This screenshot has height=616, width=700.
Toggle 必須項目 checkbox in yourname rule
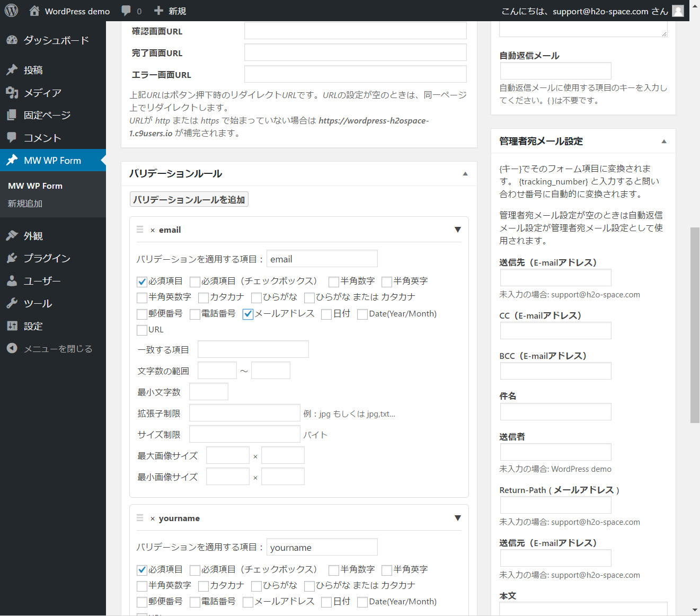pyautogui.click(x=142, y=570)
